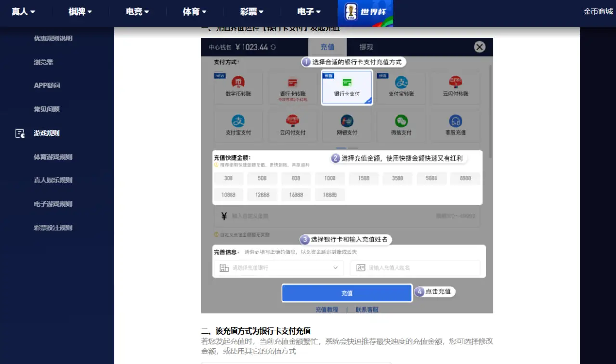
Task: Choose quick amount 18888 in tutorial image
Action: click(330, 195)
